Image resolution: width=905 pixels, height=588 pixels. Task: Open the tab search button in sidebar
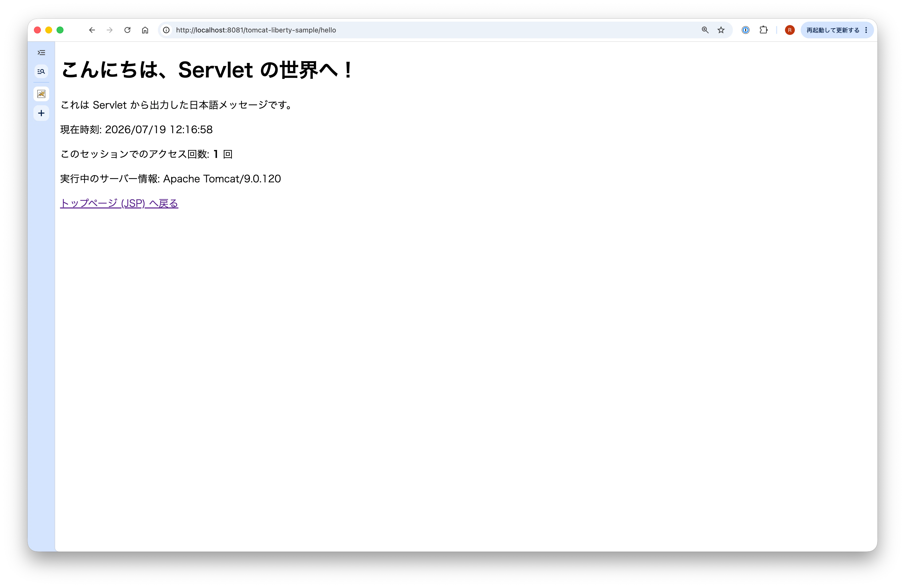[x=41, y=72]
